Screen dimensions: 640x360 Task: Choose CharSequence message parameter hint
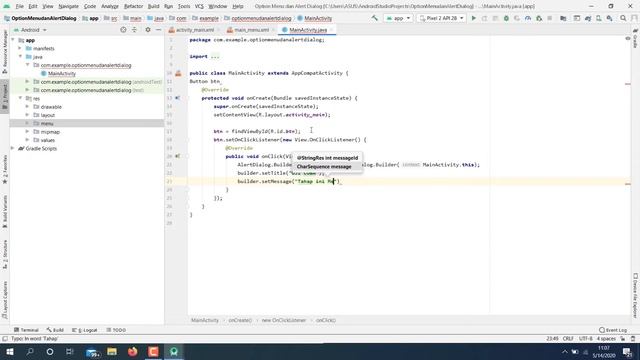pyautogui.click(x=324, y=167)
